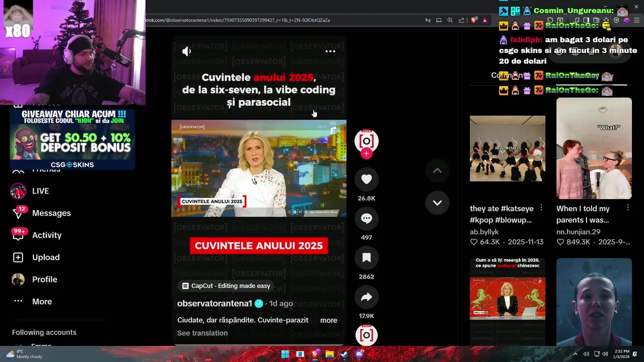Screen dimensions: 644x362
Task: Click the CSGO Skins deposit bonus banner
Action: pos(72,139)
